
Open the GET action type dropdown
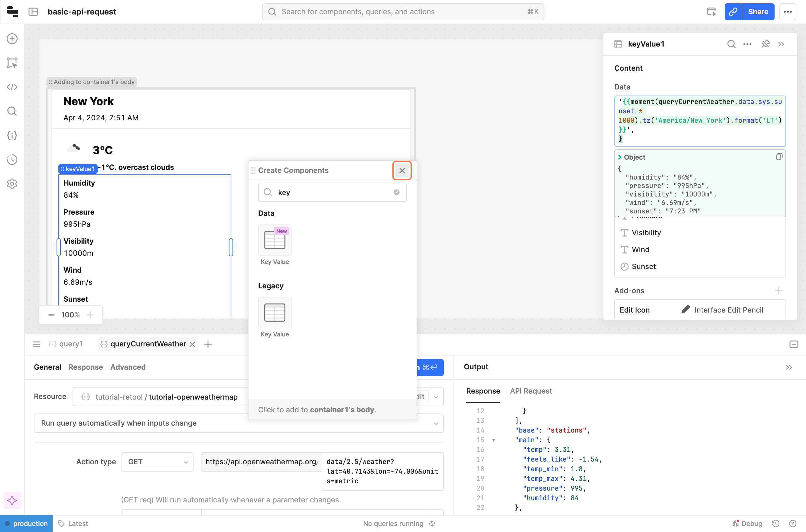point(157,462)
